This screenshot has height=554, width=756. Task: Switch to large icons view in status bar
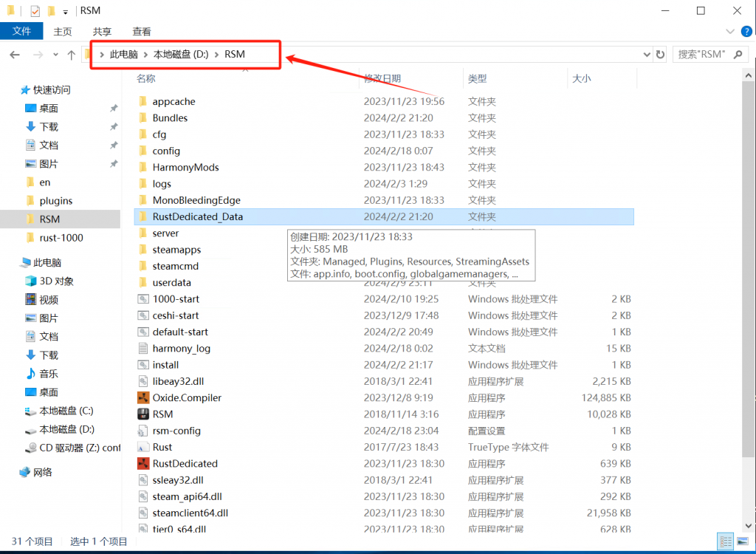point(741,541)
